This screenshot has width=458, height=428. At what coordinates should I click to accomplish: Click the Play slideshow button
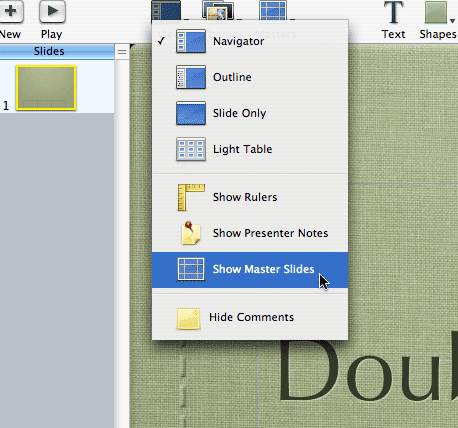[x=52, y=12]
